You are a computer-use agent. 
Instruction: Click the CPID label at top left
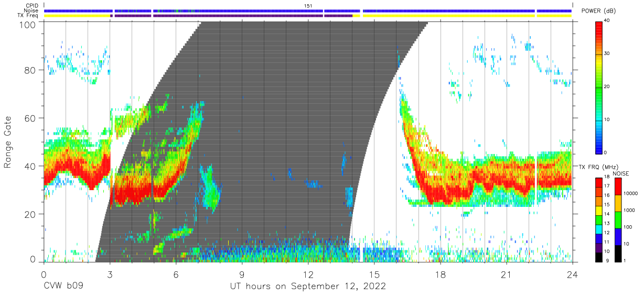[x=33, y=6]
